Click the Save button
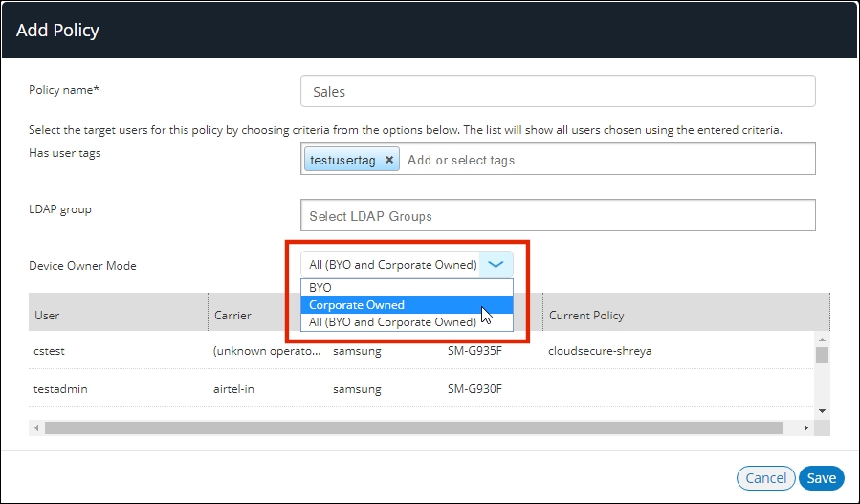The height and width of the screenshot is (504, 860). point(822,478)
